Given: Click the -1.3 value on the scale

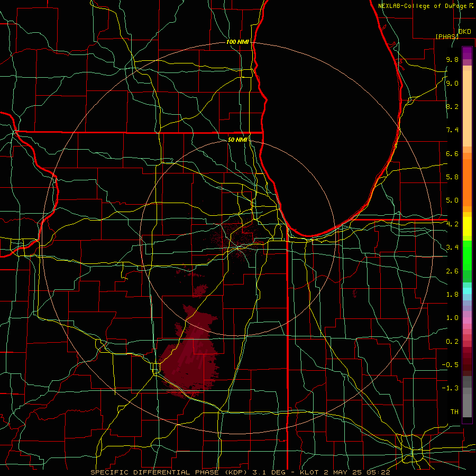Looking at the screenshot, I should click(x=450, y=388).
